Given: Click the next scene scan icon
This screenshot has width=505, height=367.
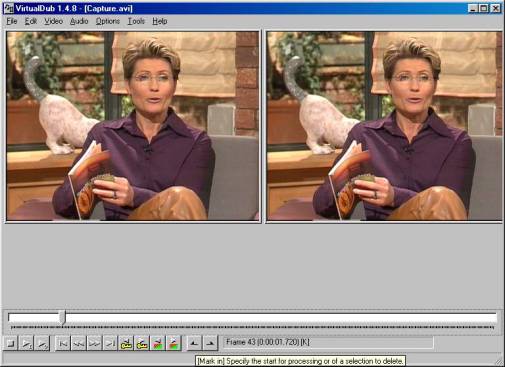Looking at the screenshot, I should click(x=174, y=343).
